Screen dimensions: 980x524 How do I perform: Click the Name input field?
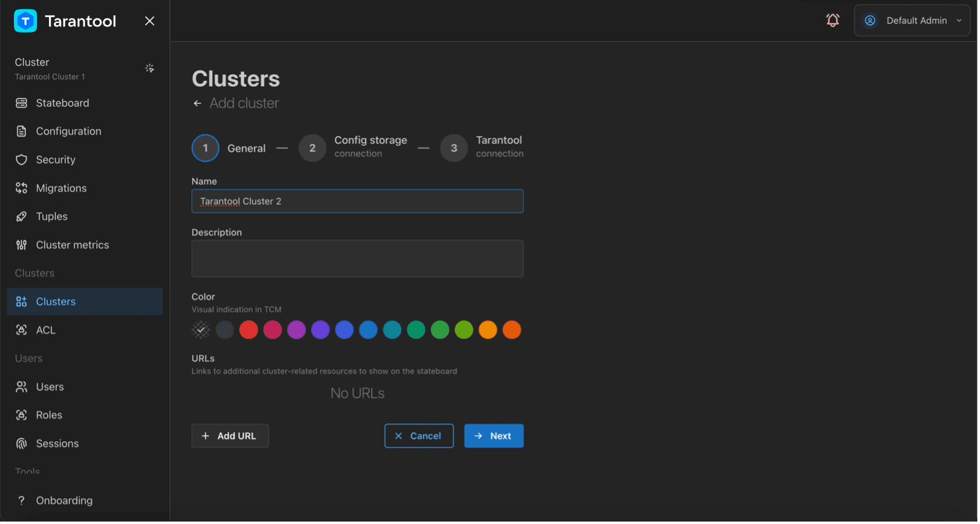coord(357,201)
